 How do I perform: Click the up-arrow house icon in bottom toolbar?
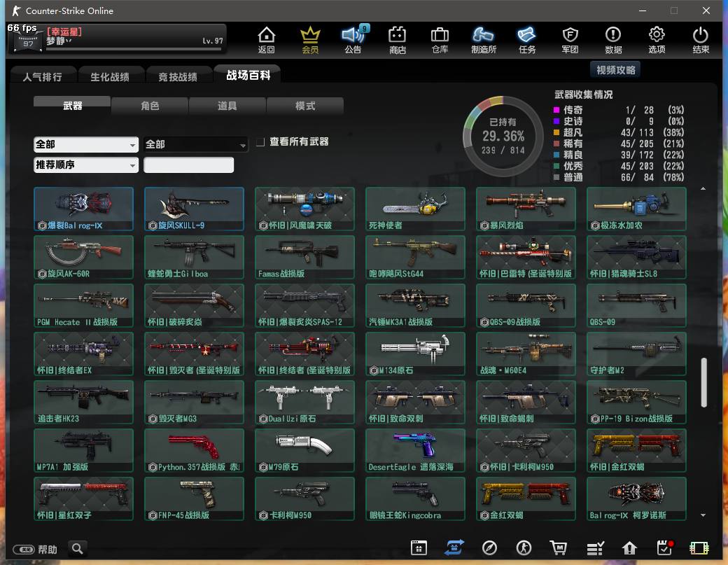(629, 548)
